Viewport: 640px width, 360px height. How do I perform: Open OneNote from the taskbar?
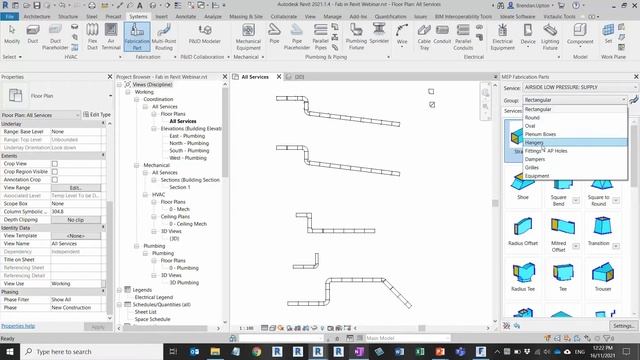(x=359, y=351)
